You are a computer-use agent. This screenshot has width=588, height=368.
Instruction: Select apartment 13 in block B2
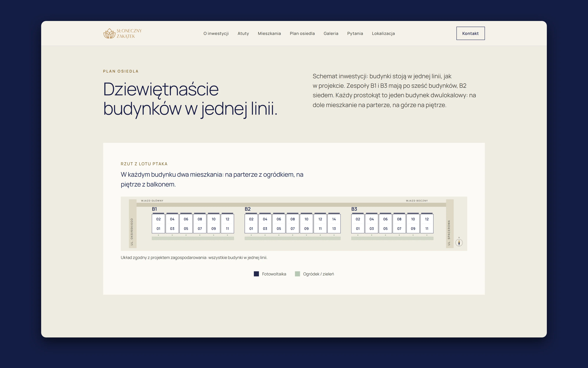click(x=334, y=229)
